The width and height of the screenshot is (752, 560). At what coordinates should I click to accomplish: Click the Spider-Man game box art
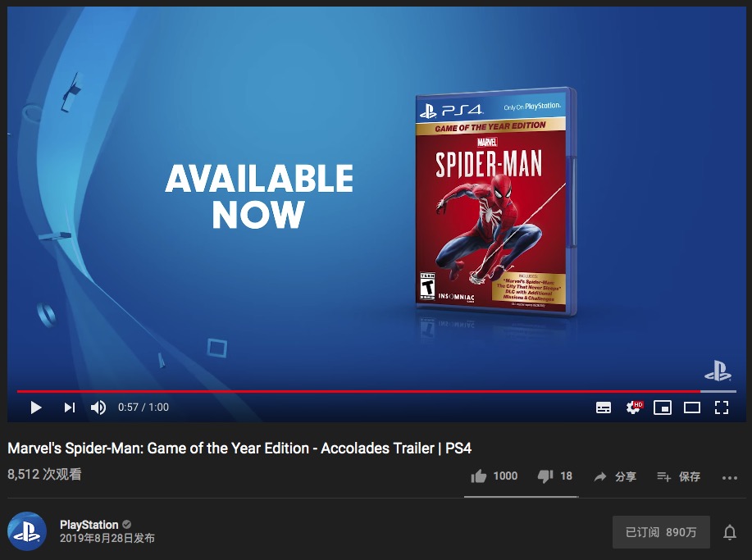[x=495, y=202]
